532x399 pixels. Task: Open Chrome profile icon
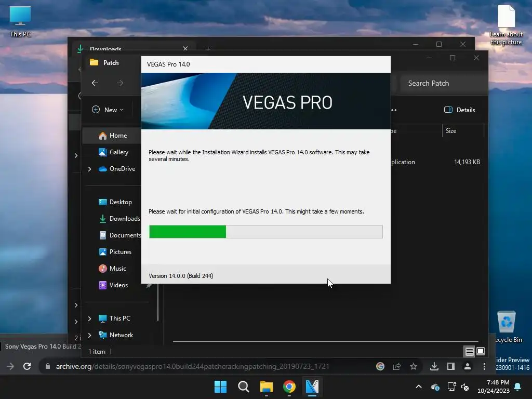coord(468,366)
